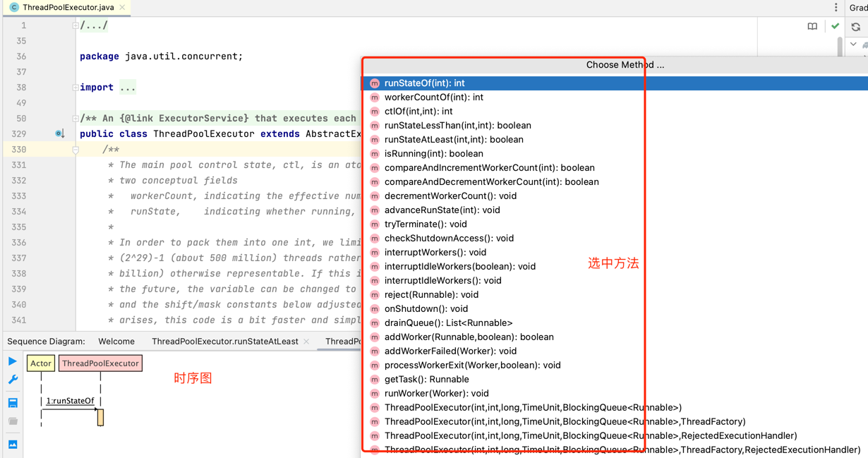
Task: Select ThreadPoolExecutor lifeline box in diagram
Action: click(100, 363)
